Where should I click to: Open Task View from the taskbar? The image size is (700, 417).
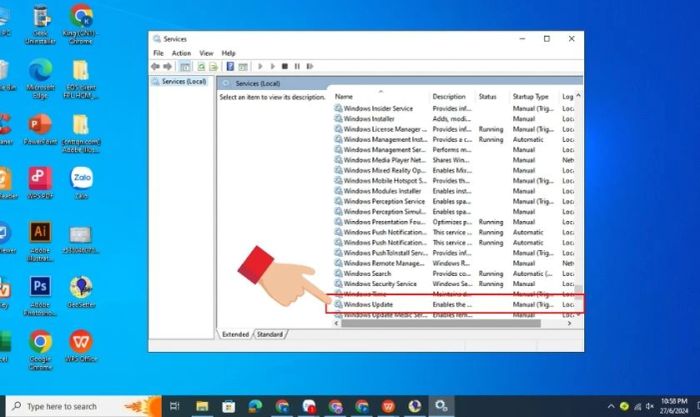pos(175,406)
